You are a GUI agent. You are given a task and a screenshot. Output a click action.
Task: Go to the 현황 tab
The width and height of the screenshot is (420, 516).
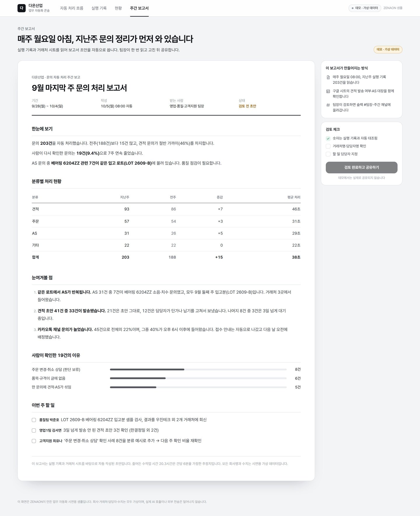[118, 8]
